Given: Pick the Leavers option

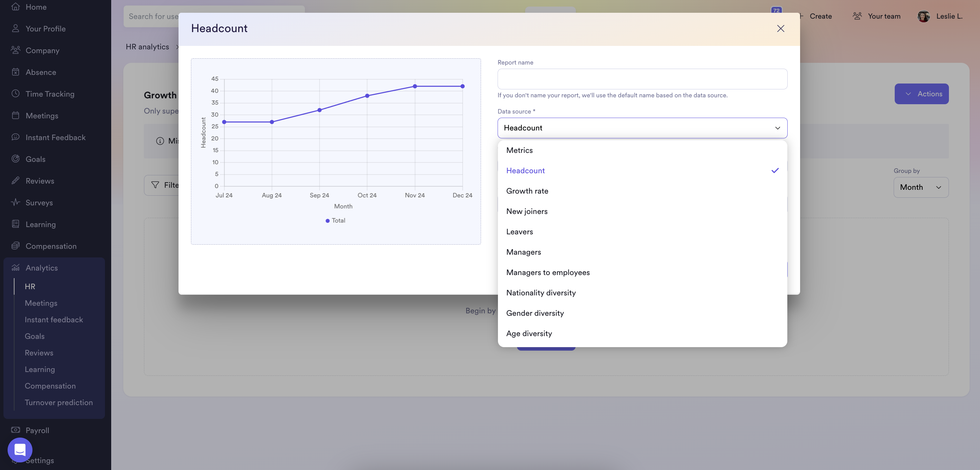Looking at the screenshot, I should pos(519,232).
